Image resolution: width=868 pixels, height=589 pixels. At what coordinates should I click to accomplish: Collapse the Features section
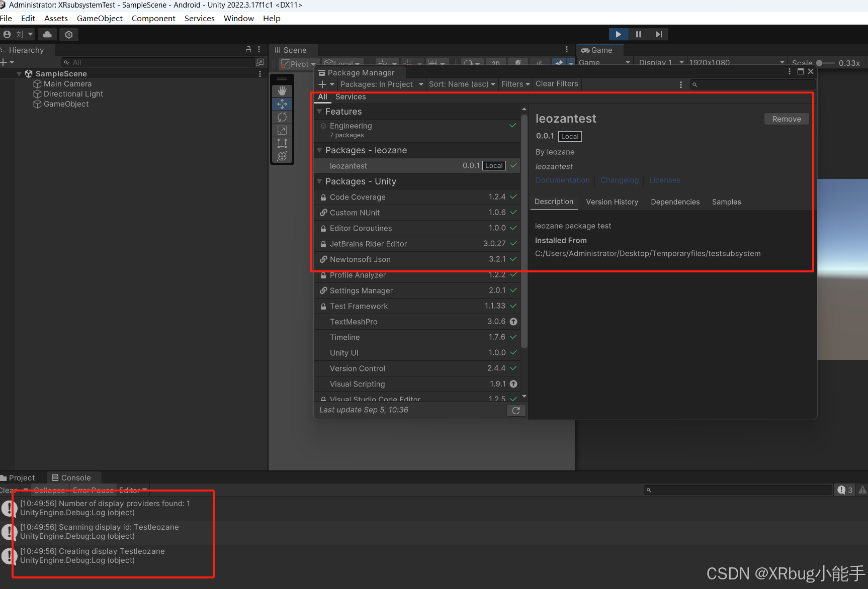(x=319, y=112)
